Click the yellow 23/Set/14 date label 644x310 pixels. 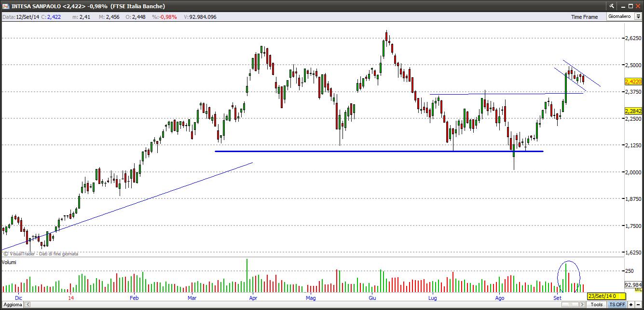606,296
